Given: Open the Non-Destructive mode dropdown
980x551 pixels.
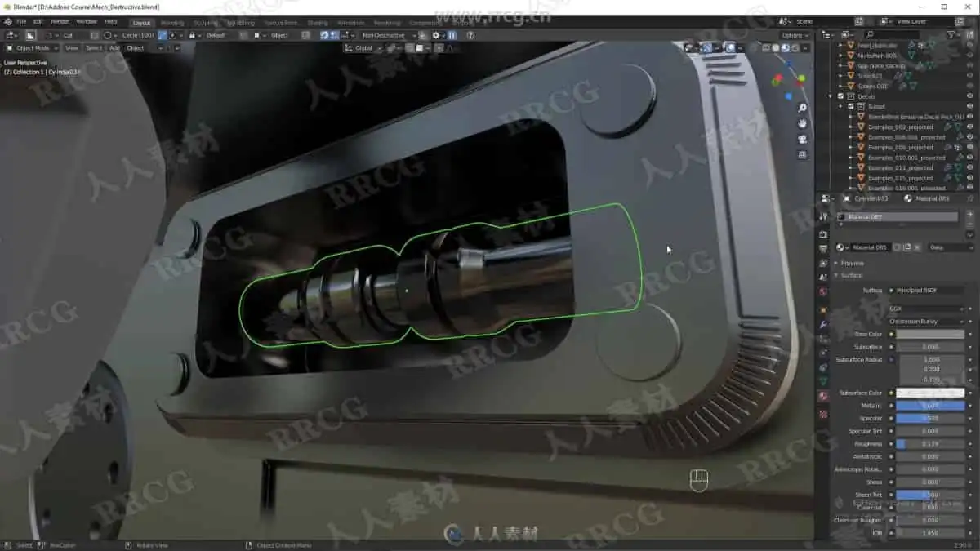Looking at the screenshot, I should pyautogui.click(x=388, y=35).
